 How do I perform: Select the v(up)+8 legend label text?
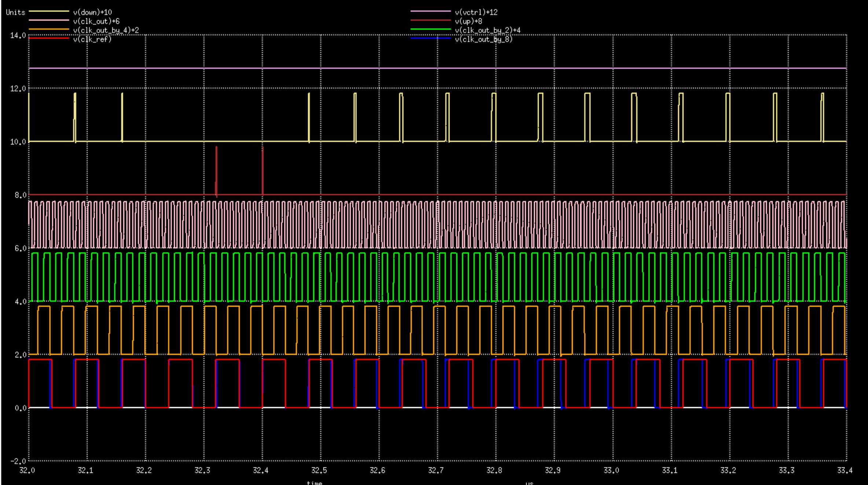click(x=468, y=21)
